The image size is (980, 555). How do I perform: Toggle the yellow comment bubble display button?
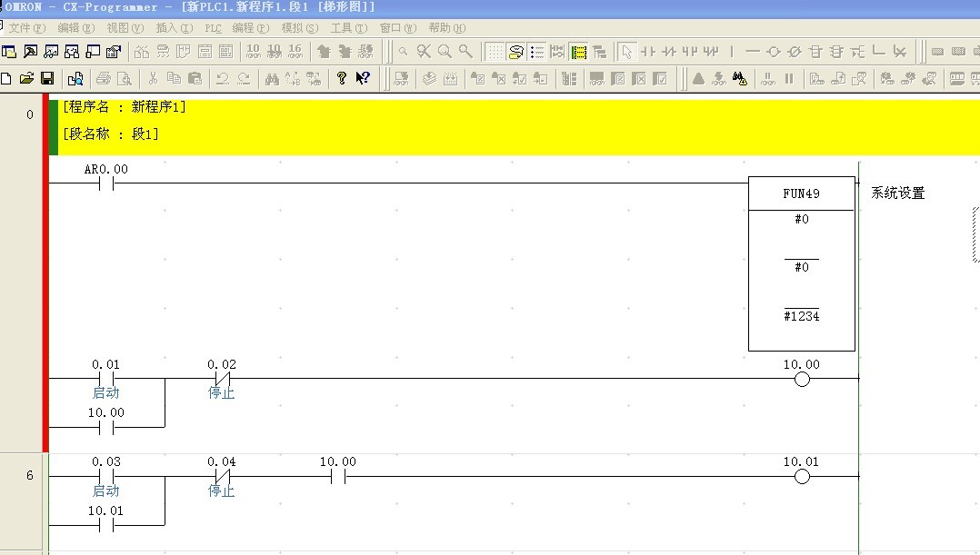[515, 52]
